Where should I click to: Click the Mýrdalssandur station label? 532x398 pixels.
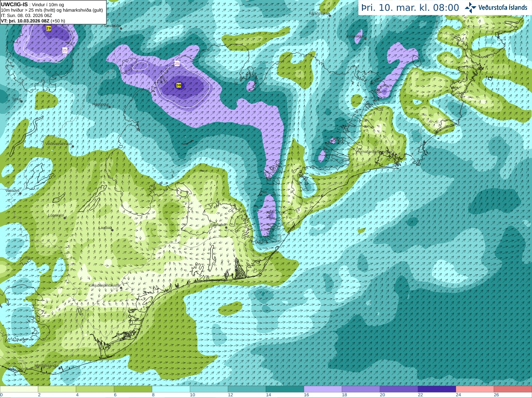(x=47, y=366)
